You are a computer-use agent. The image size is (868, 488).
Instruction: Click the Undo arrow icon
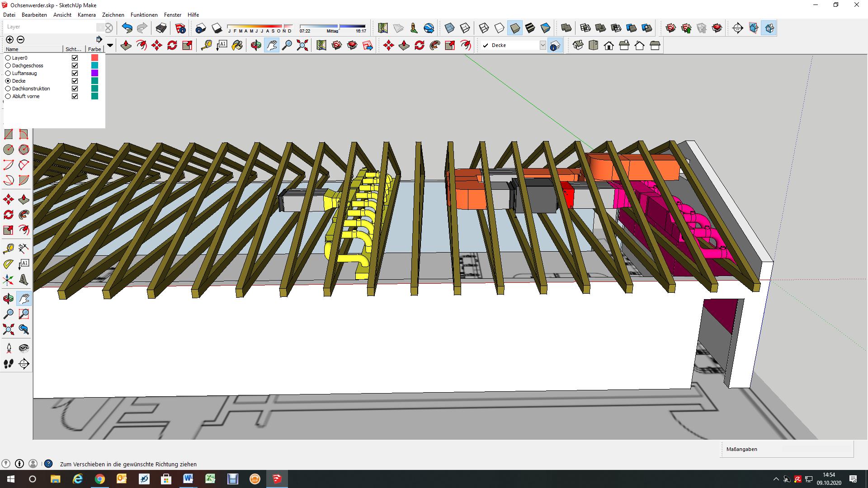127,28
